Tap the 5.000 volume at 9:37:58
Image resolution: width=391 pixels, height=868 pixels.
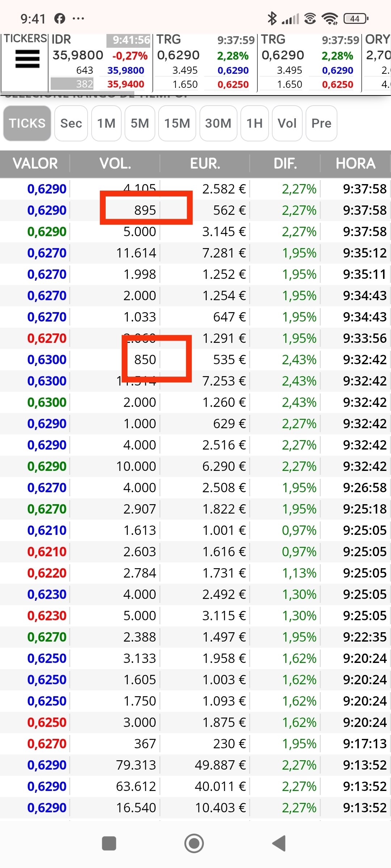pyautogui.click(x=140, y=231)
